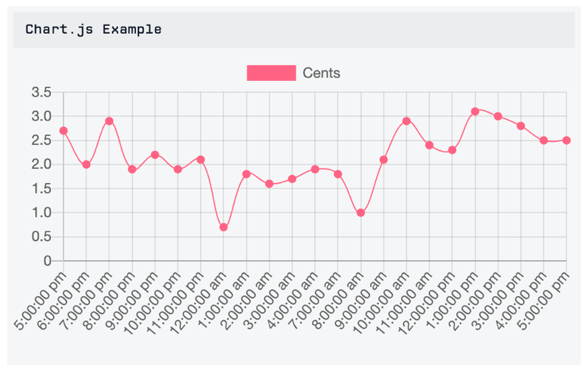The height and width of the screenshot is (371, 588).
Task: Click the data point at 3:00:00 pm
Action: tap(520, 126)
